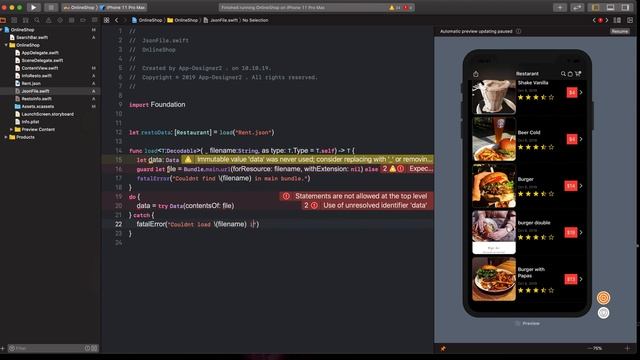The height and width of the screenshot is (360, 640).
Task: Click the errors count in activity bar
Action: tap(408, 7)
